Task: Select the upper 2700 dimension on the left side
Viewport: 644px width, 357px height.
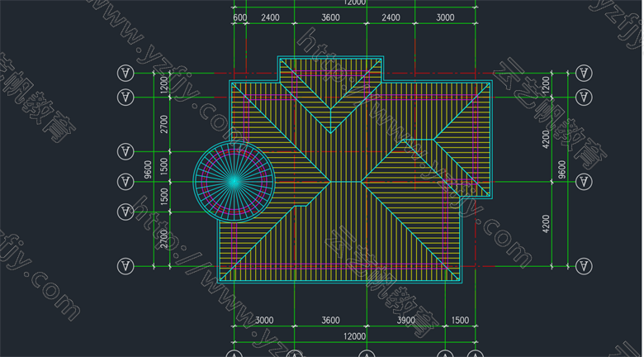Action: [164, 124]
